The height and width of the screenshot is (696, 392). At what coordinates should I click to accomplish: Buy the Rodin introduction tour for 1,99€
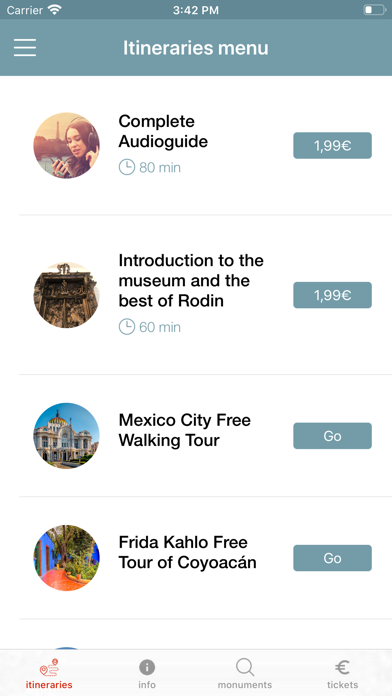[x=333, y=295]
